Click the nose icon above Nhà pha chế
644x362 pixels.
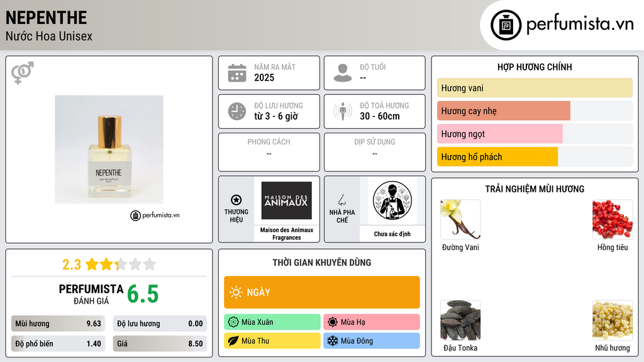pyautogui.click(x=341, y=200)
